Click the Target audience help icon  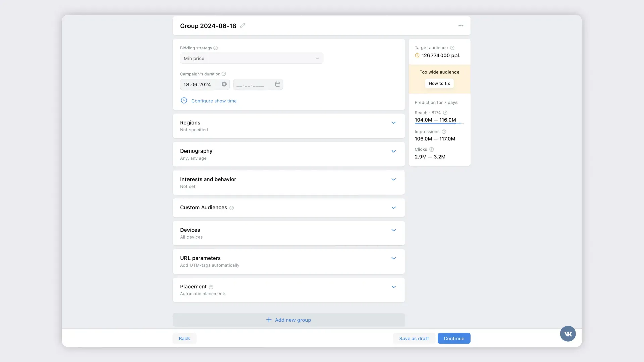[x=452, y=48]
